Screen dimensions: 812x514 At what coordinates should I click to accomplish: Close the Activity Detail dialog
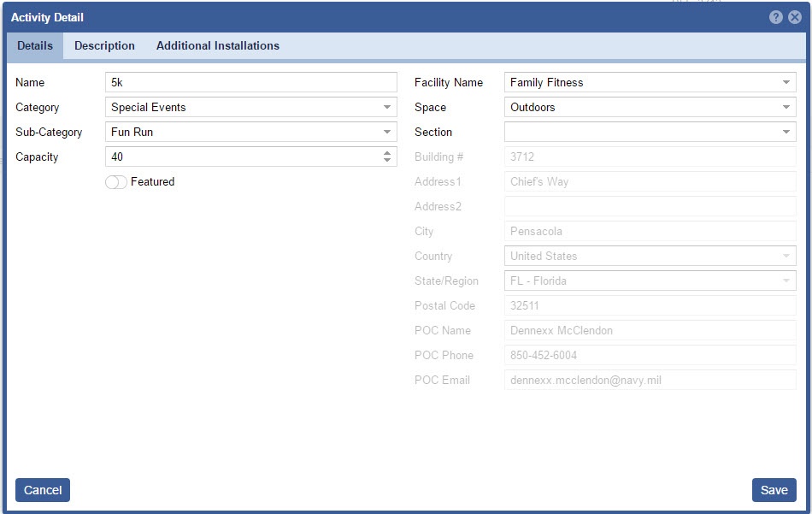(x=794, y=17)
